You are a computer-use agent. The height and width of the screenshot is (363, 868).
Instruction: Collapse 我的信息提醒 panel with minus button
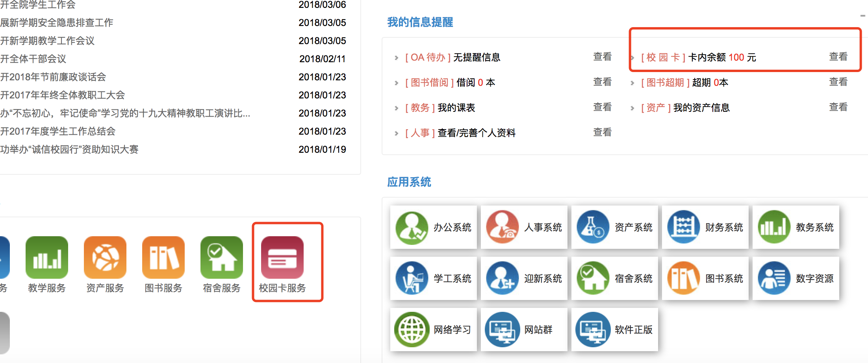(x=862, y=16)
